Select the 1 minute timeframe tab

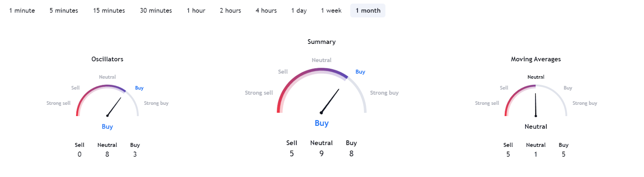pyautogui.click(x=22, y=10)
